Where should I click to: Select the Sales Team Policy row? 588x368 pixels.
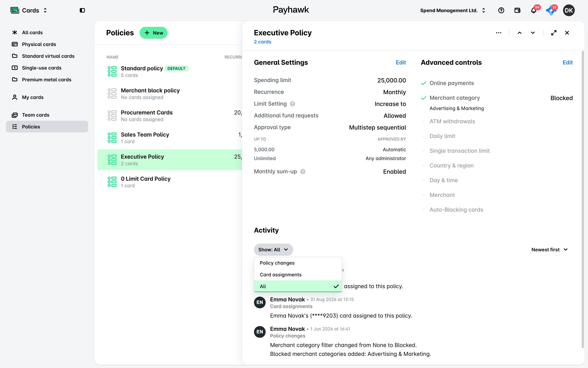pos(170,138)
